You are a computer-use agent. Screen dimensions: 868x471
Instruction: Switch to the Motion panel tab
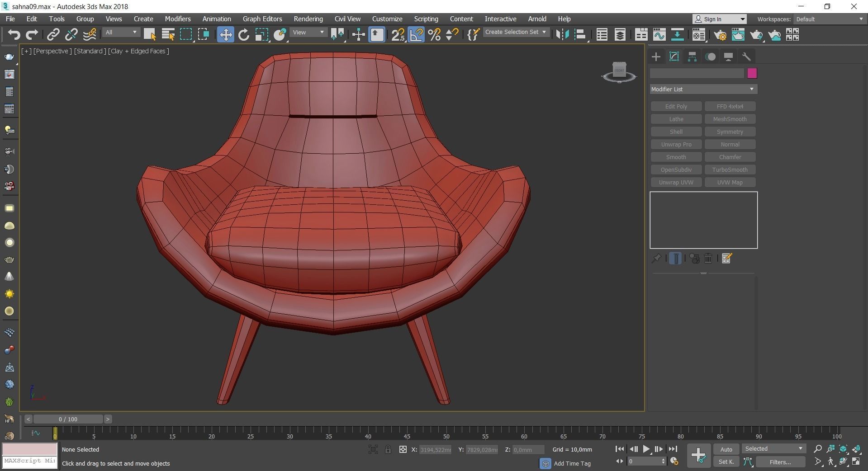pos(711,57)
